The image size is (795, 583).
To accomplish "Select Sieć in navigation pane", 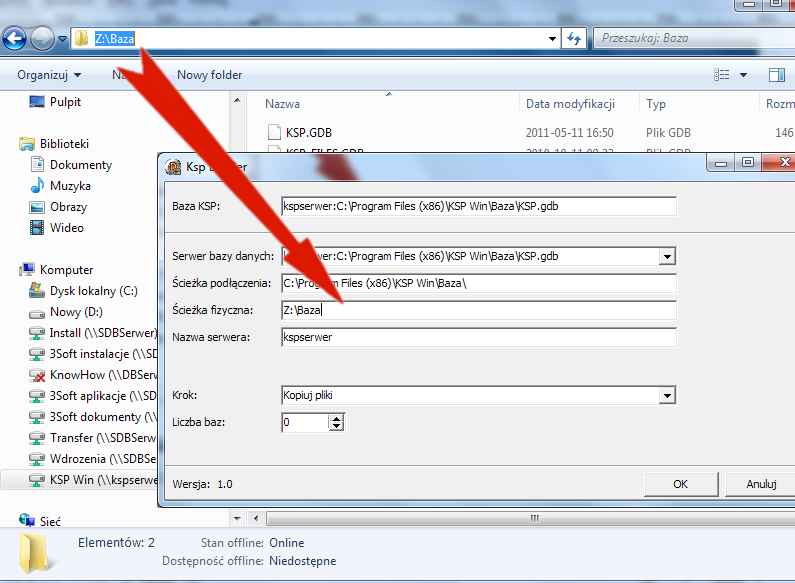I will coord(50,521).
